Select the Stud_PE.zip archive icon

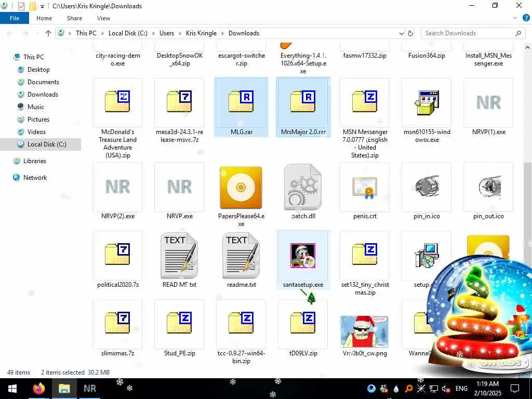pyautogui.click(x=179, y=323)
